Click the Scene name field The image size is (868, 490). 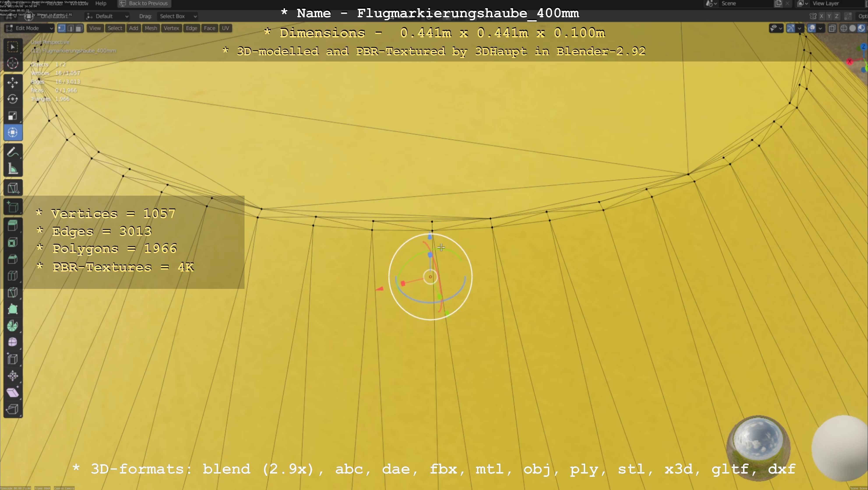click(x=741, y=3)
